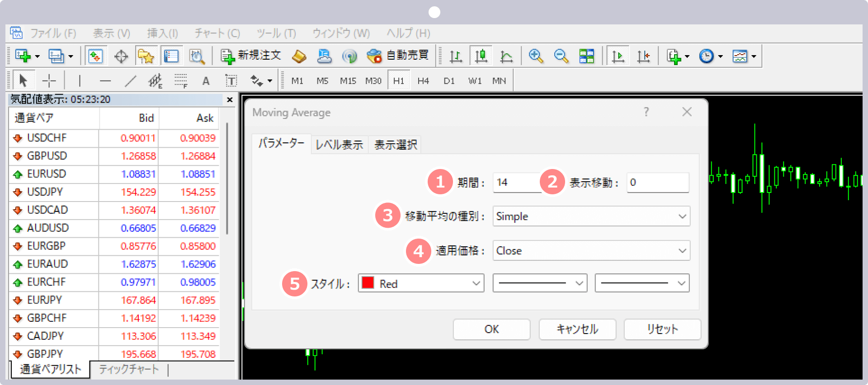Select the cursor arrow tool
This screenshot has width=868, height=385.
23,81
